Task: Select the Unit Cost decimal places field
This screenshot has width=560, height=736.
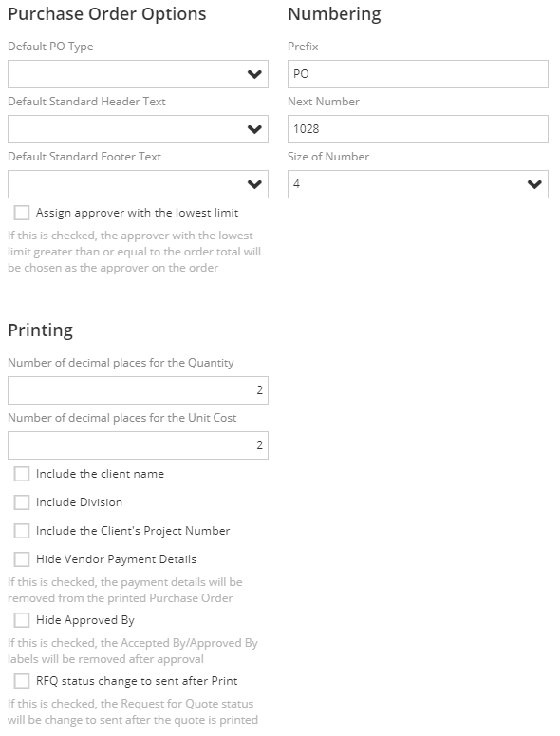Action: 138,445
